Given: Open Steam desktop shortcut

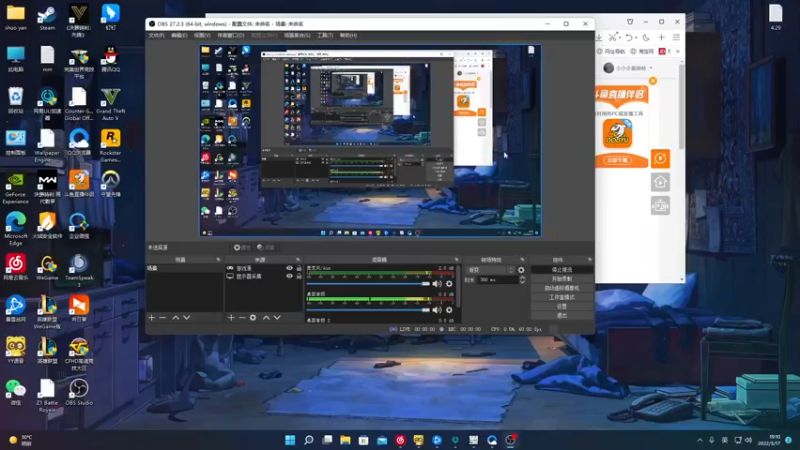Looking at the screenshot, I should click(x=47, y=18).
